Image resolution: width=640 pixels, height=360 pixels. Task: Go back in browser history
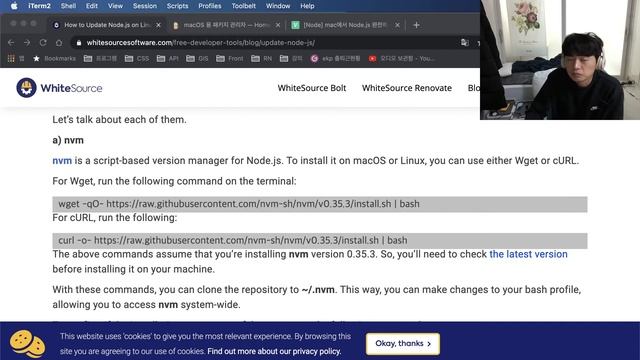[x=11, y=42]
